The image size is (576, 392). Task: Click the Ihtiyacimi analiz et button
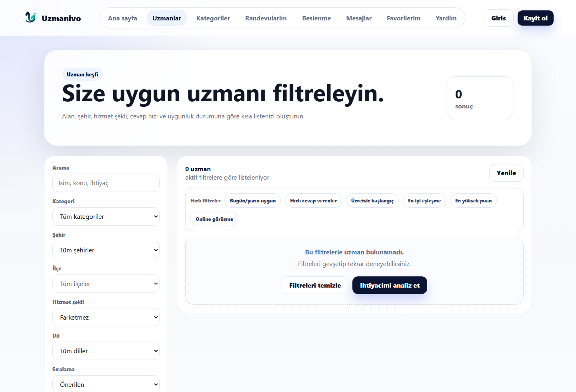click(x=390, y=285)
